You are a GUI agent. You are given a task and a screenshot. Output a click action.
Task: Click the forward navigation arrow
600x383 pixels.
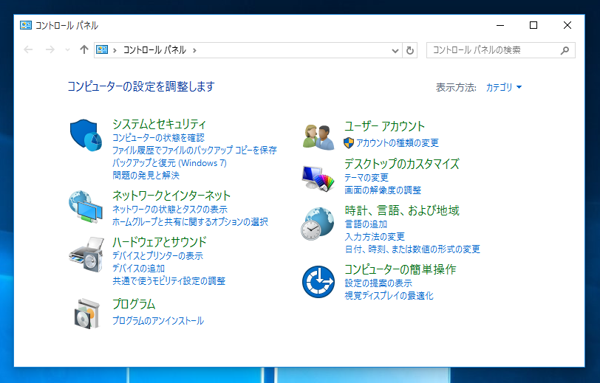pyautogui.click(x=50, y=50)
